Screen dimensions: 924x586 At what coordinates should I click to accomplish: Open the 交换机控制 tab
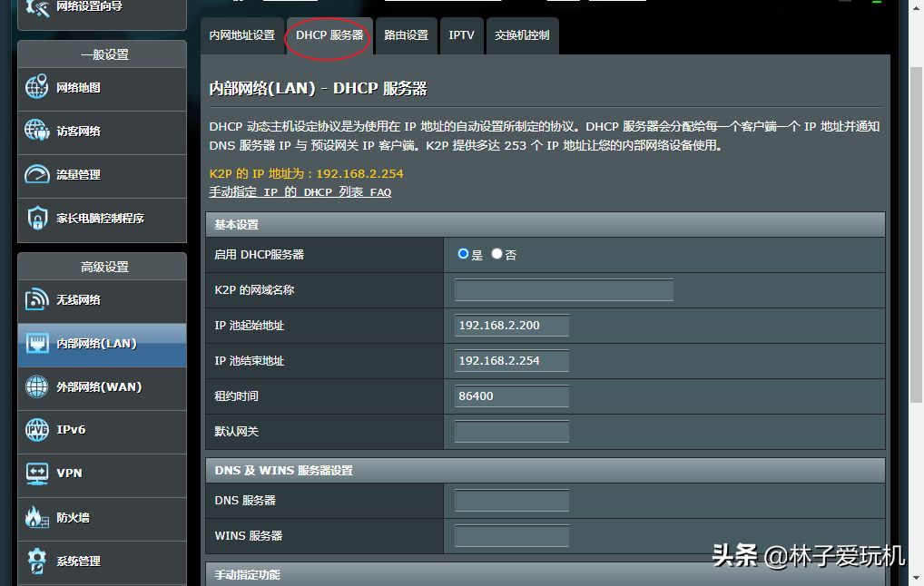pyautogui.click(x=522, y=35)
